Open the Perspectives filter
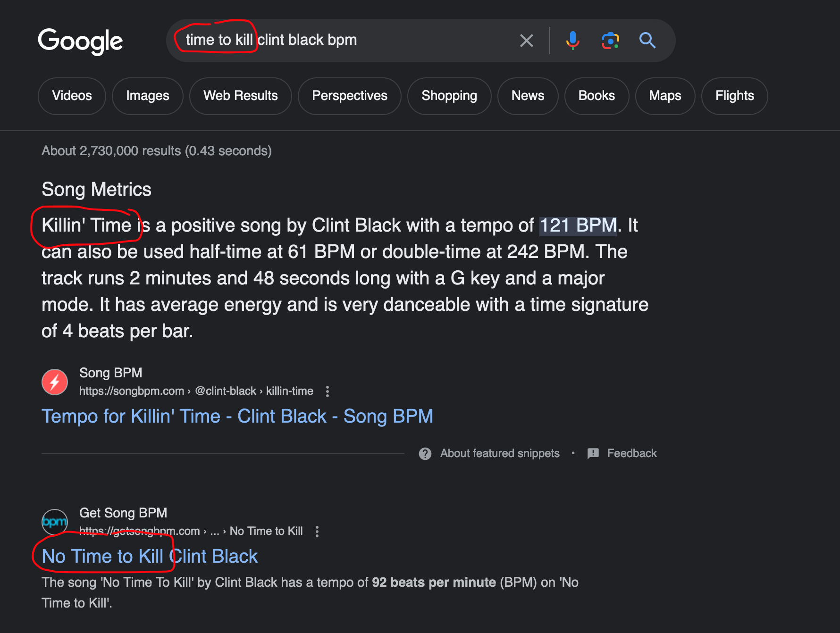The height and width of the screenshot is (633, 840). (350, 96)
